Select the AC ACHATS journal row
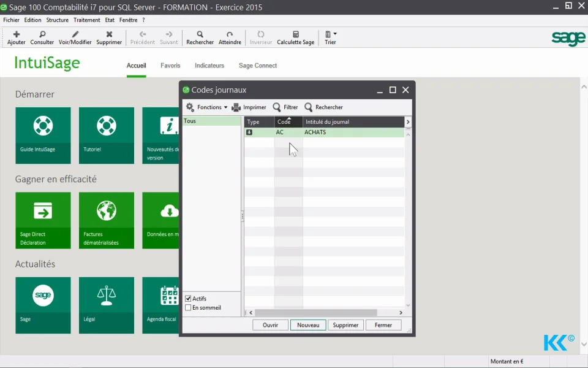Image resolution: width=588 pixels, height=368 pixels. [x=325, y=132]
